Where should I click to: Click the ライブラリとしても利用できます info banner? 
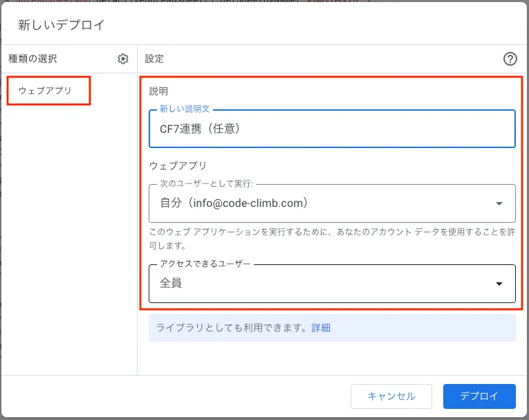click(x=228, y=328)
